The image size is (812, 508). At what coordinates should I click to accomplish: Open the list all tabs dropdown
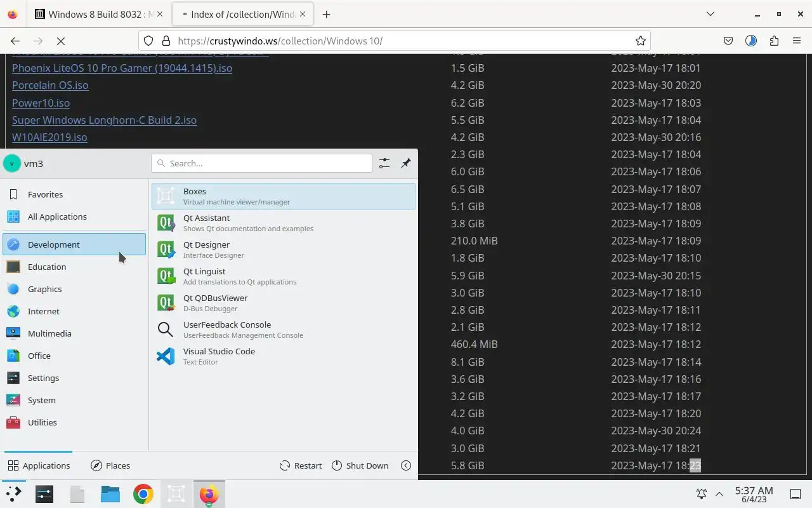pos(710,14)
